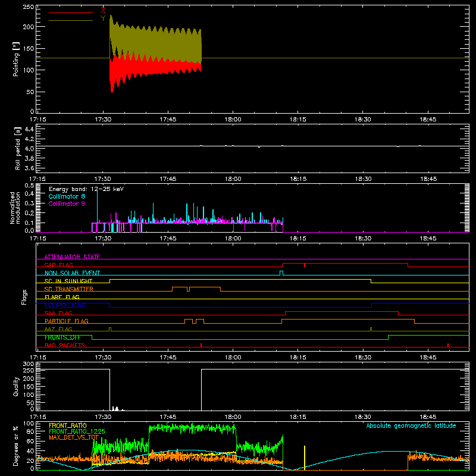Viewport: 476px width, 476px height.
Task: Click the yellow FRONT_RATIO legend label
Action: click(68, 425)
